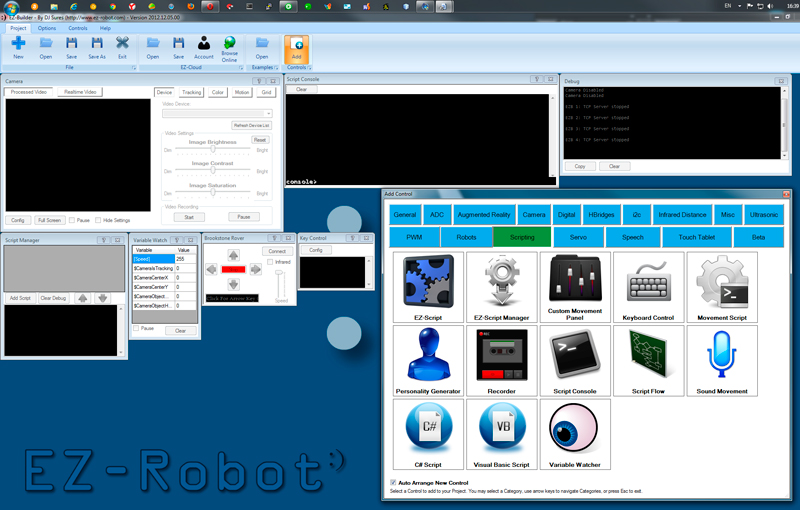Click Copy in Debug panel
This screenshot has width=800, height=510.
click(x=580, y=166)
